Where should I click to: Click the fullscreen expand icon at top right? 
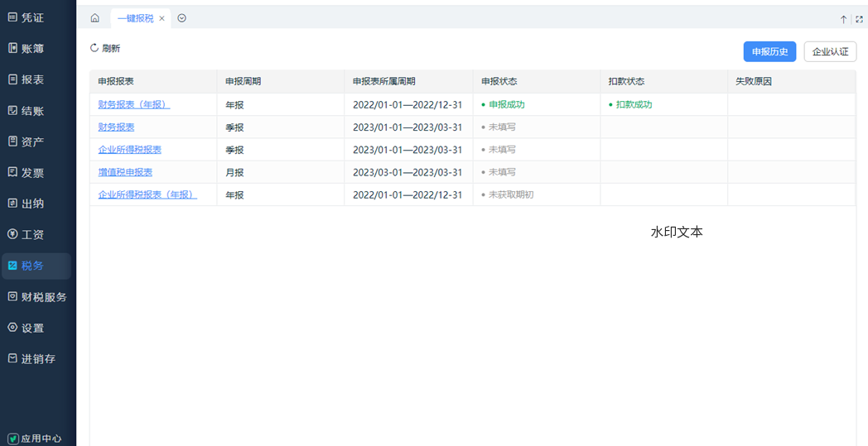859,19
